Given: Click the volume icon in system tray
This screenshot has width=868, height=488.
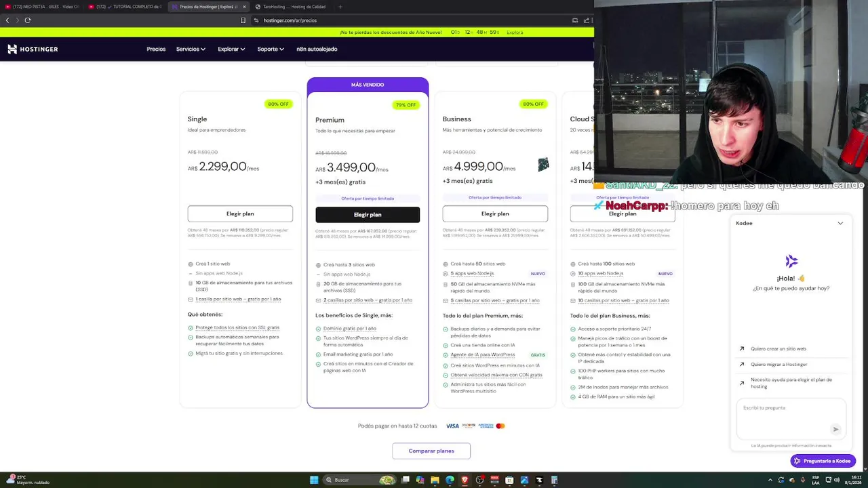Looking at the screenshot, I should click(x=838, y=480).
